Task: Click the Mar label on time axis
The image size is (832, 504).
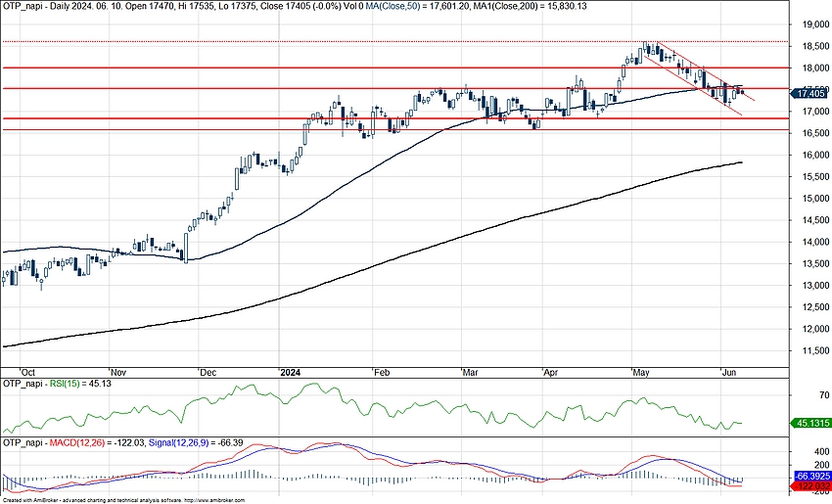Action: pyautogui.click(x=471, y=373)
